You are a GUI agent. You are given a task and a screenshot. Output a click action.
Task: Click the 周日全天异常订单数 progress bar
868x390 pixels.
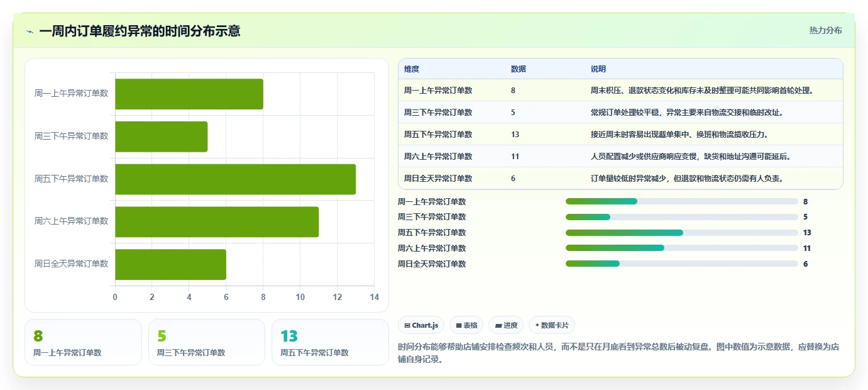(682, 264)
